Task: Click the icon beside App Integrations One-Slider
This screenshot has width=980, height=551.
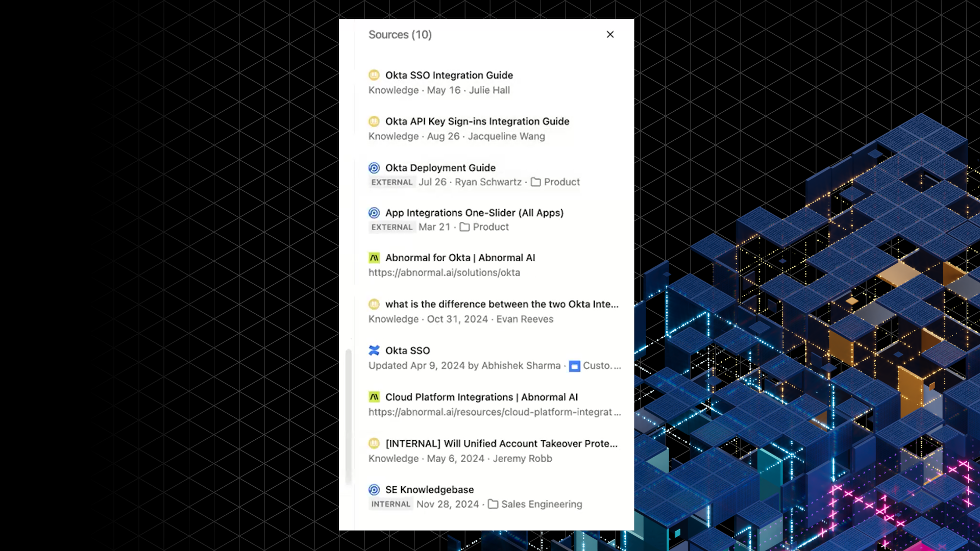Action: tap(374, 213)
